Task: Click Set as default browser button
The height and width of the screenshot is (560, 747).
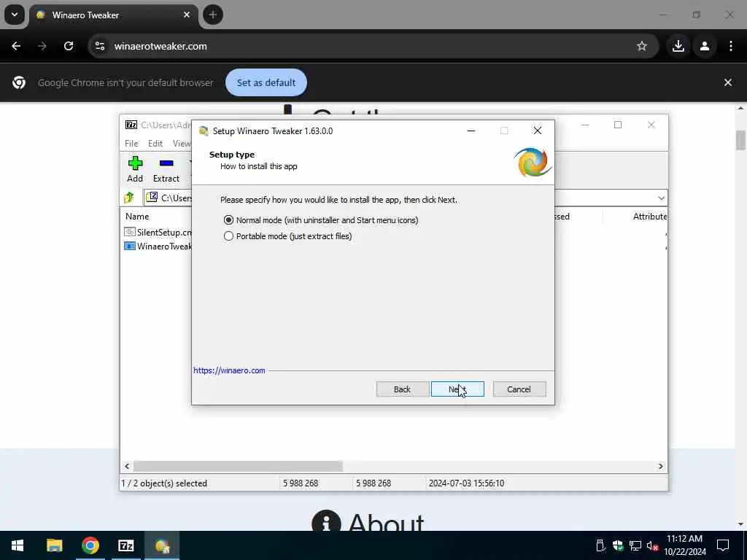Action: [x=266, y=82]
